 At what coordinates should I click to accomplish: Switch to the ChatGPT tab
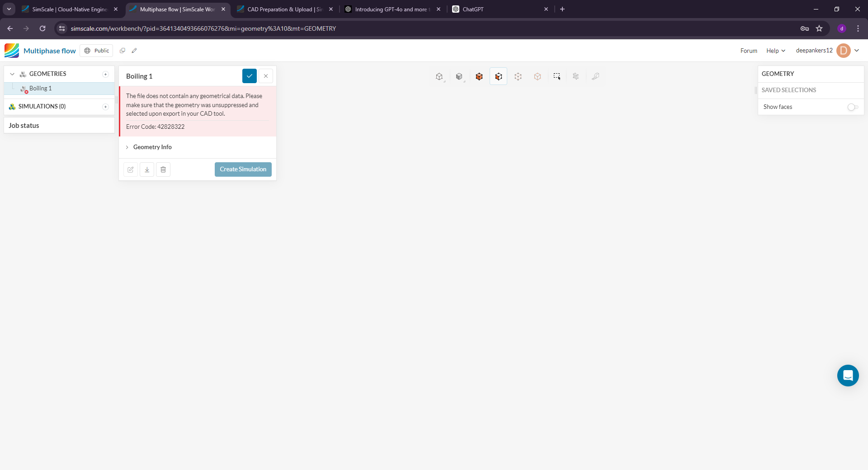(500, 9)
